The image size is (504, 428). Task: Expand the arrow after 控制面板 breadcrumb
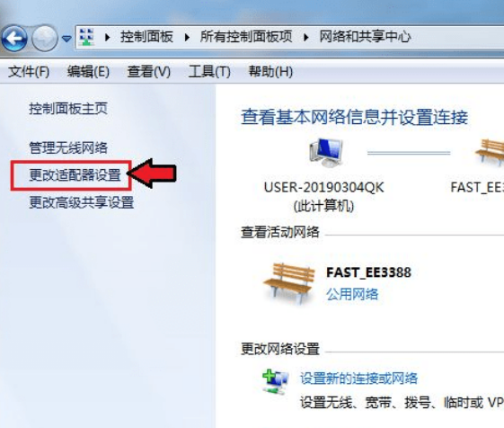(187, 38)
